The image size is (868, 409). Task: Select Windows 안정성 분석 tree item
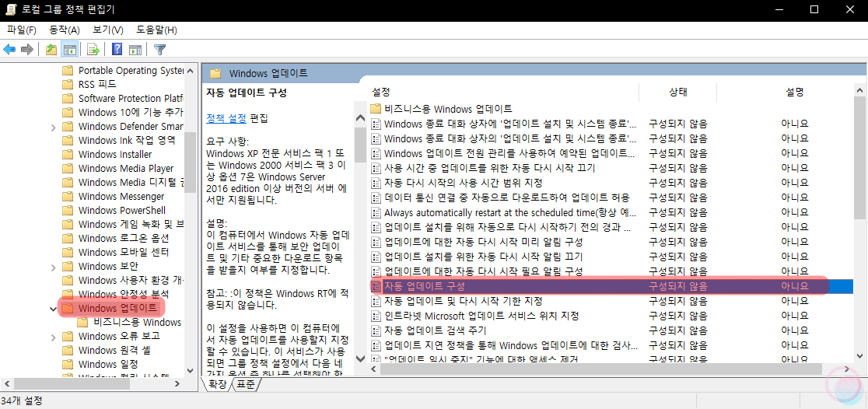point(124,295)
